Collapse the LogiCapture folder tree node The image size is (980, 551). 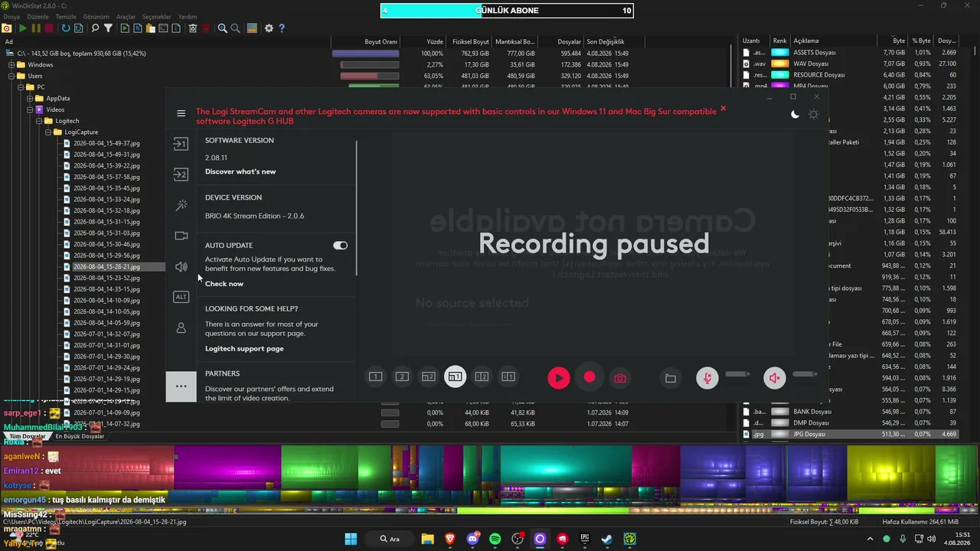click(48, 132)
